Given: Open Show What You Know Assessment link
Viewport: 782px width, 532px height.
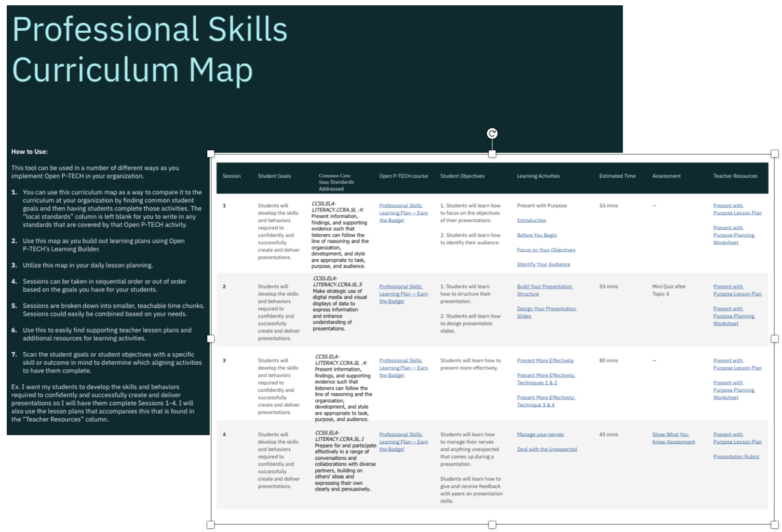Looking at the screenshot, I should click(x=673, y=438).
